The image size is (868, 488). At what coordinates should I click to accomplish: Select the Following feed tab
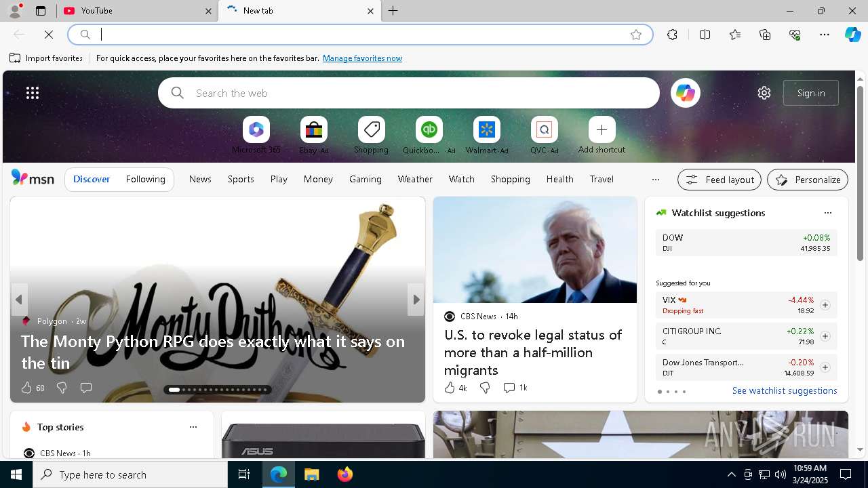coord(145,179)
